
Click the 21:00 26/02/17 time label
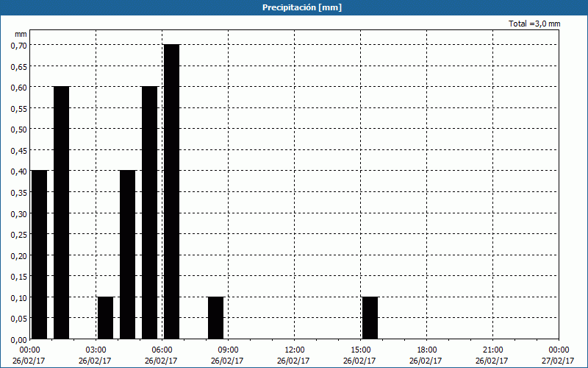click(492, 355)
